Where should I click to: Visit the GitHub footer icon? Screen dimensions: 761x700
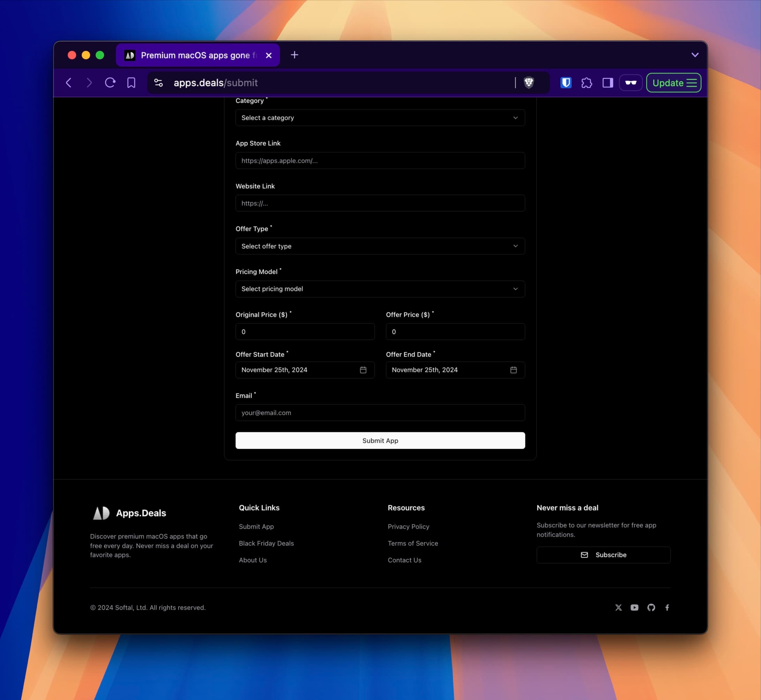click(x=651, y=607)
